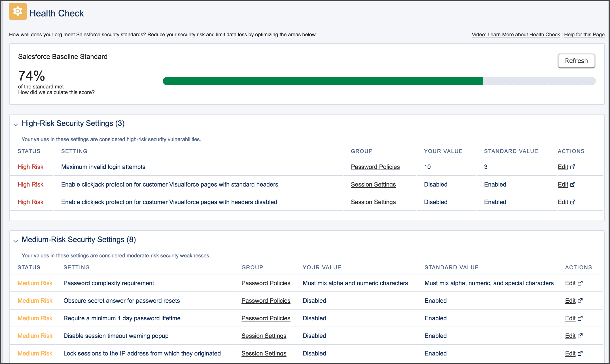Open Password Policies for minimum 1 day password lifetime
Viewport: 610px width, 364px height.
(x=266, y=318)
